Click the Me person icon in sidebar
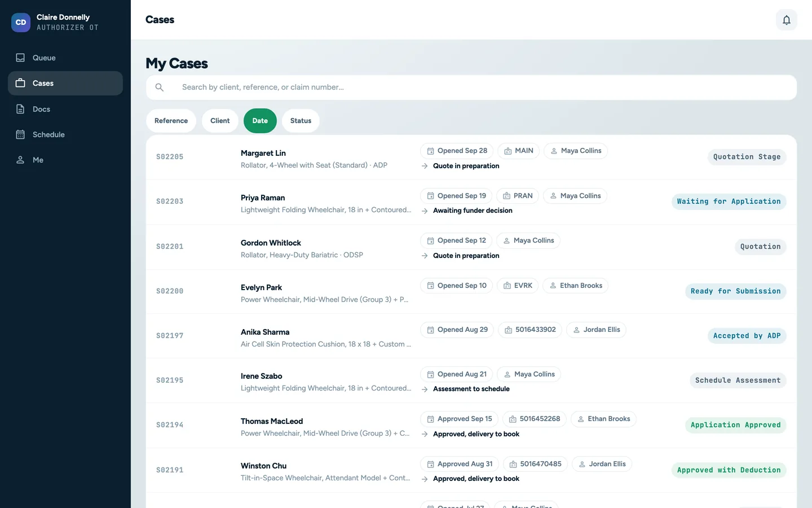 tap(20, 160)
